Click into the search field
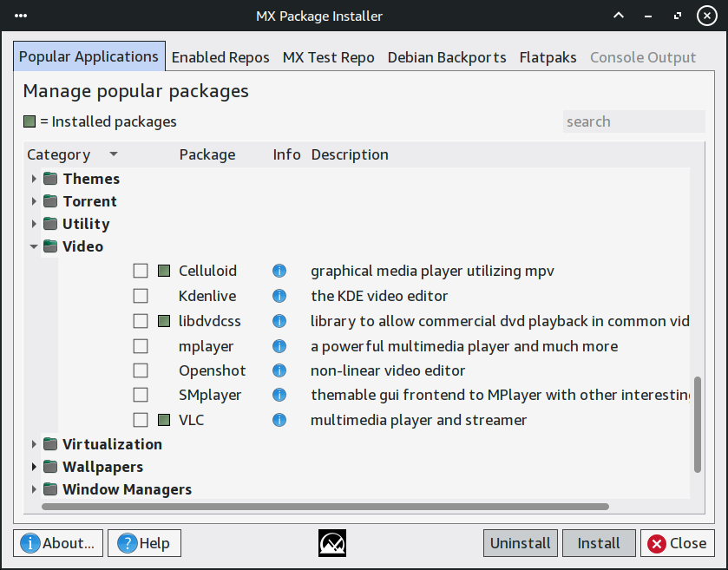This screenshot has height=570, width=728. [x=633, y=121]
